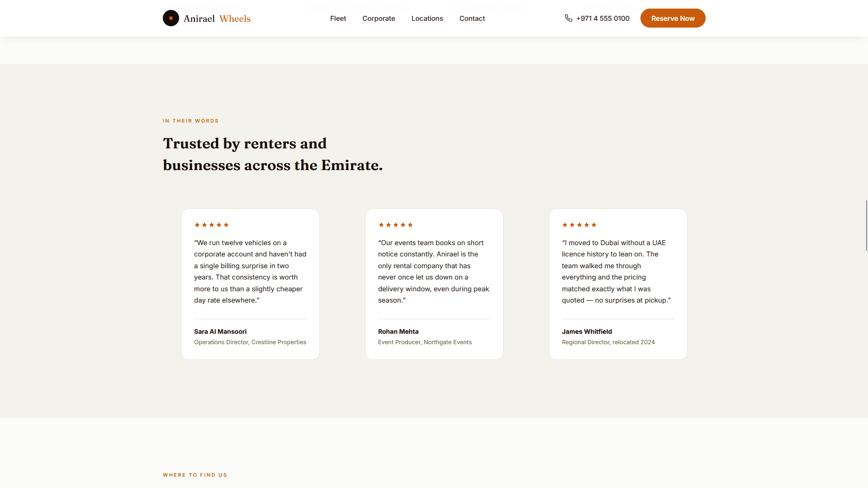
Task: Click the Reserve Now button
Action: (x=673, y=18)
